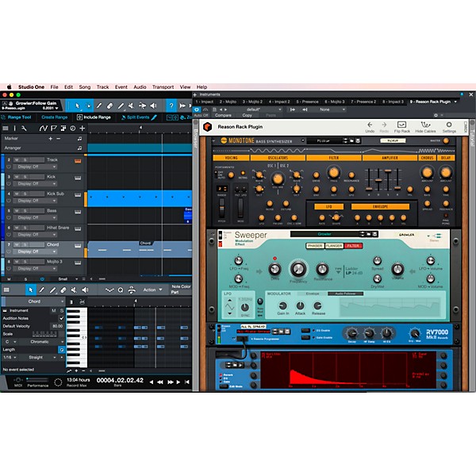Select the Arrow tool in arrange toolbar
Viewport: 476px width, 476px height.
[x=77, y=106]
